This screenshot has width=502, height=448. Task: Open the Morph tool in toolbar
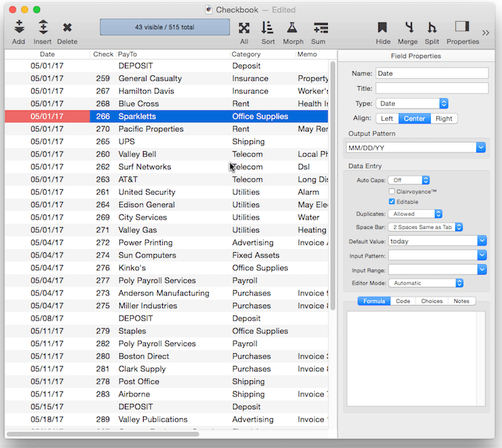(292, 28)
